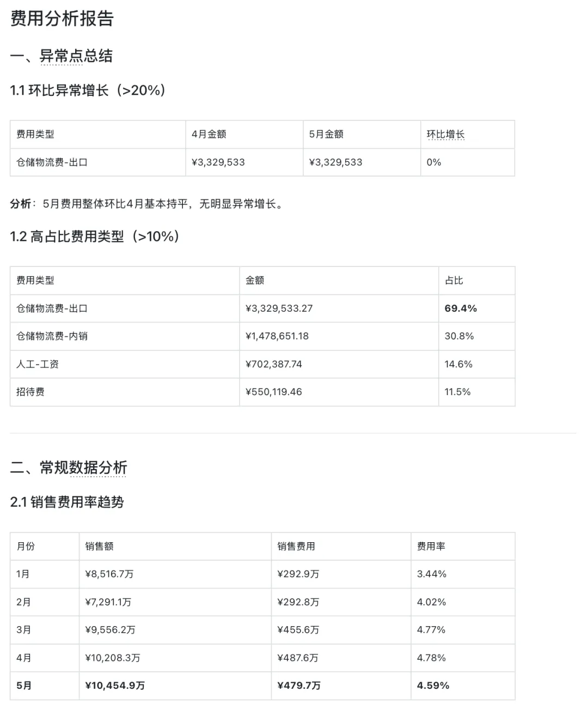Click the bold sales value ¥10,454.9万
The width and height of the screenshot is (588, 710).
pos(115,685)
